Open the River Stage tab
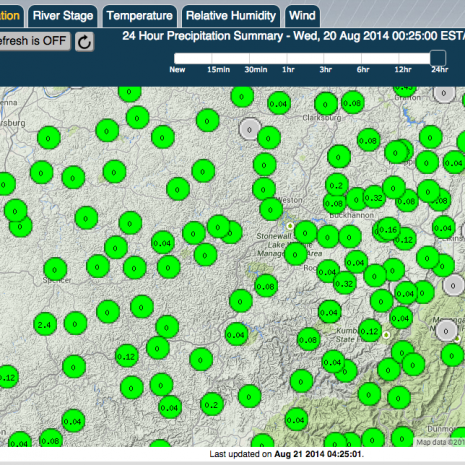 [63, 16]
